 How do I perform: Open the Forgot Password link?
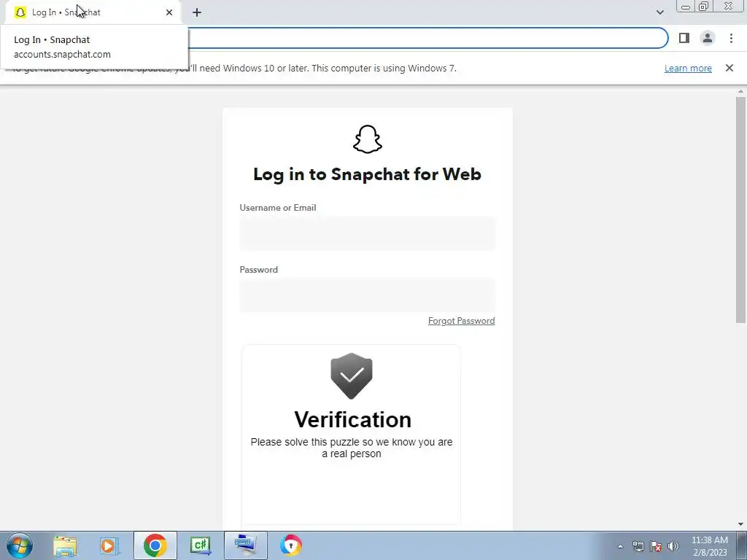(461, 321)
